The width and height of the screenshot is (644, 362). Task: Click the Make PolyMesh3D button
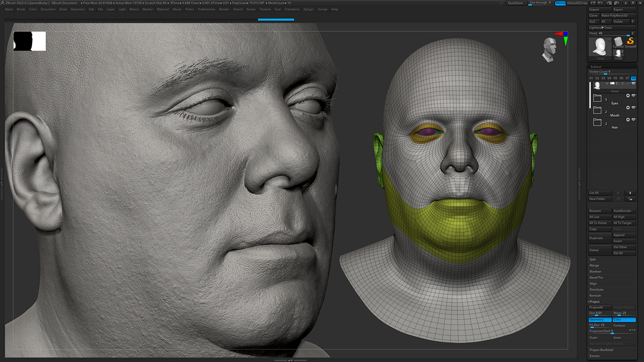615,15
